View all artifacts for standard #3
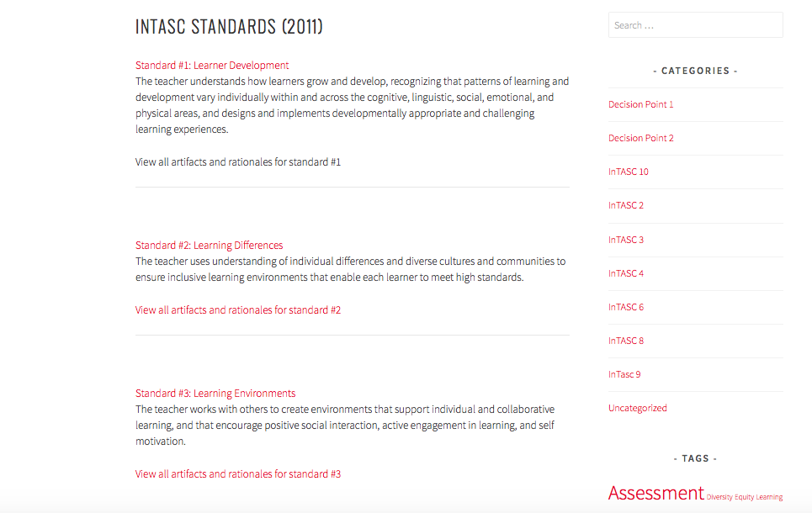 [238, 474]
